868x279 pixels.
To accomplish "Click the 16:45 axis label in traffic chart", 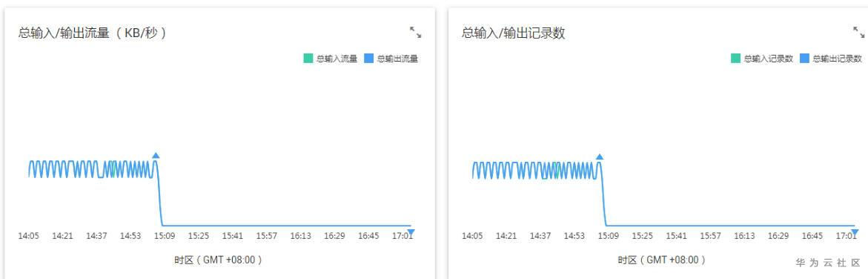I will (368, 236).
